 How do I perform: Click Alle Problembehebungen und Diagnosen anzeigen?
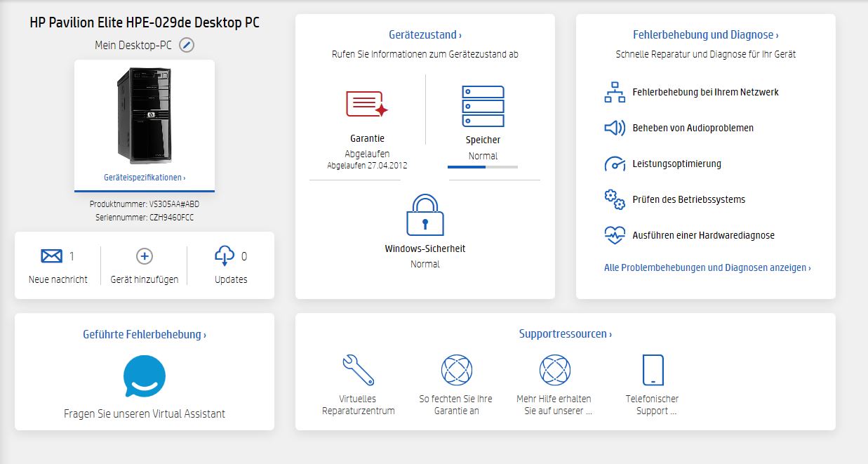pyautogui.click(x=707, y=267)
